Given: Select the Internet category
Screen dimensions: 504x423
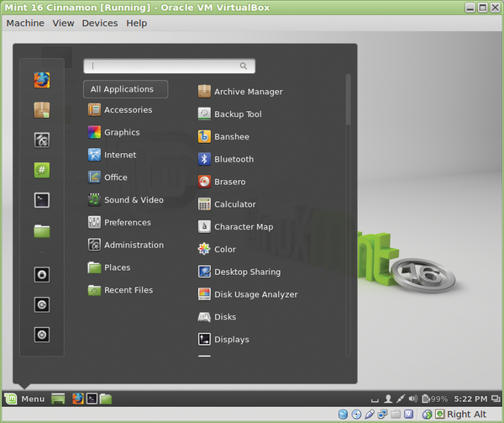Looking at the screenshot, I should 113,155.
